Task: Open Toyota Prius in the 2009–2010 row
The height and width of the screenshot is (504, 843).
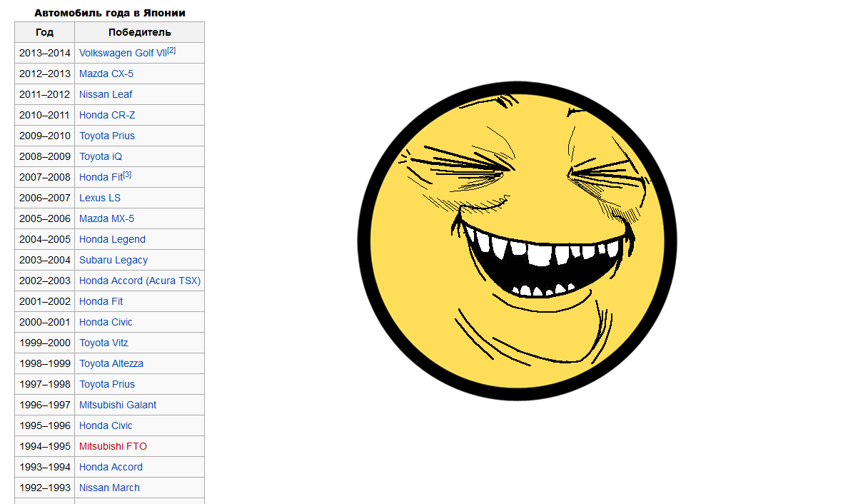Action: click(107, 136)
